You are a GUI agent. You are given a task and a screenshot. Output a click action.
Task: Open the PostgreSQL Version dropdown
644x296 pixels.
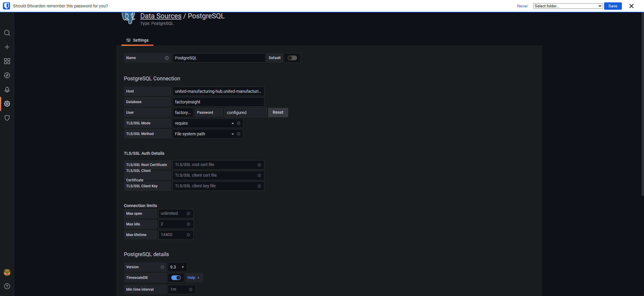[177, 267]
